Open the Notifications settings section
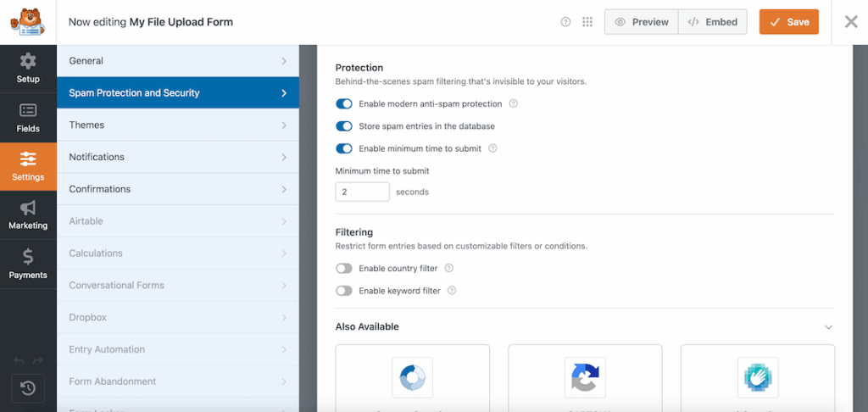868x412 pixels. [x=178, y=158]
